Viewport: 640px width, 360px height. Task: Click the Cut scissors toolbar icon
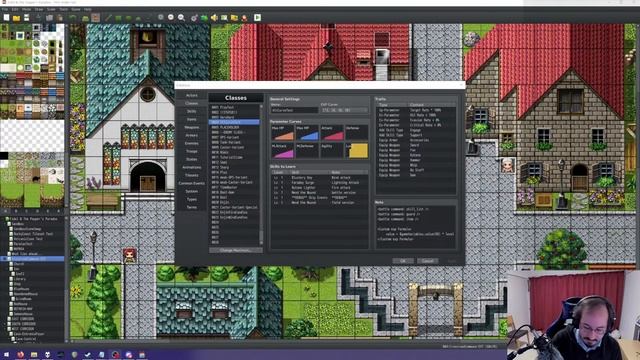(39, 18)
